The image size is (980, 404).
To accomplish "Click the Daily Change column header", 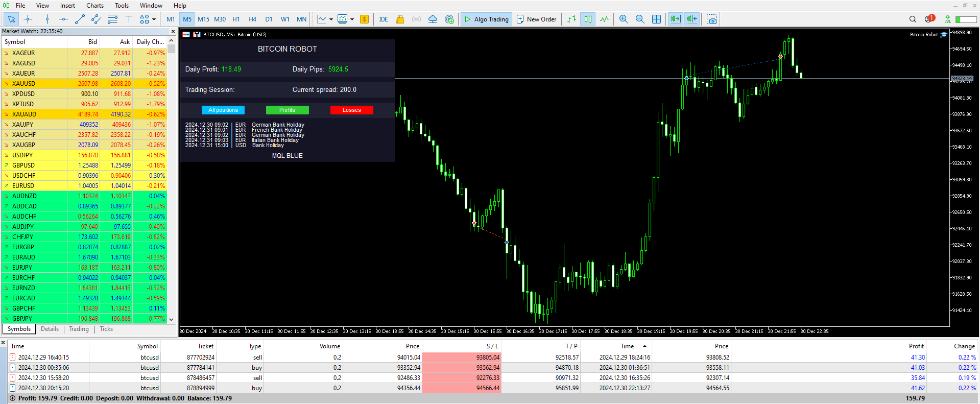I will coord(150,42).
